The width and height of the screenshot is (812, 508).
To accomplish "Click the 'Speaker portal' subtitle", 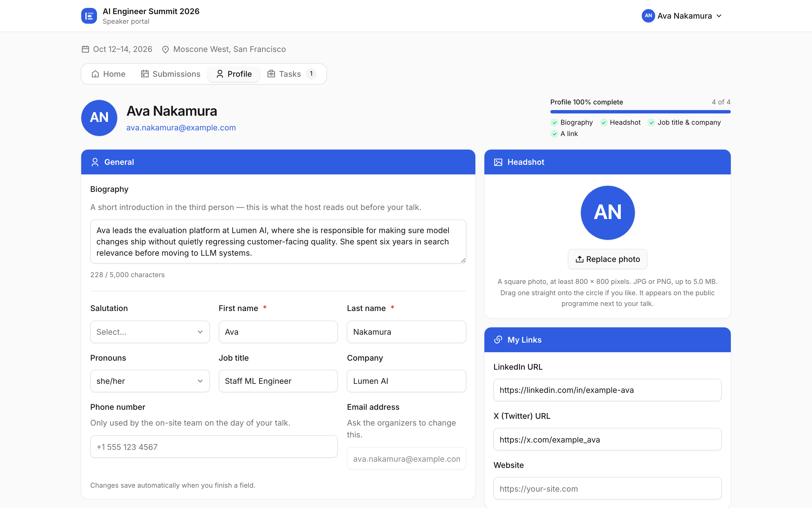I will coord(126,21).
